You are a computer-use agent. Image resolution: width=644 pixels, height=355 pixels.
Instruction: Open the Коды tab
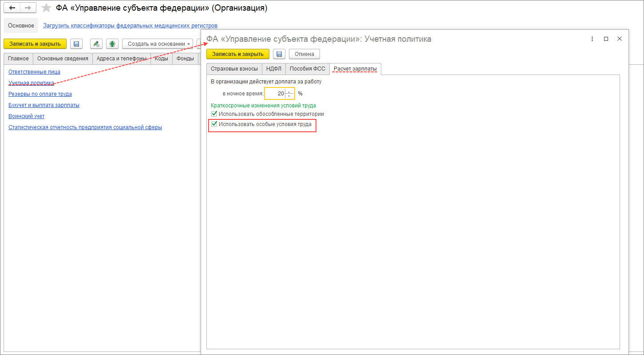pos(161,59)
